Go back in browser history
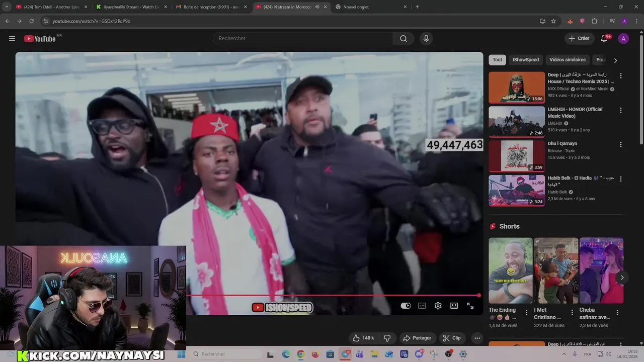This screenshot has height=362, width=644. coord(7,21)
